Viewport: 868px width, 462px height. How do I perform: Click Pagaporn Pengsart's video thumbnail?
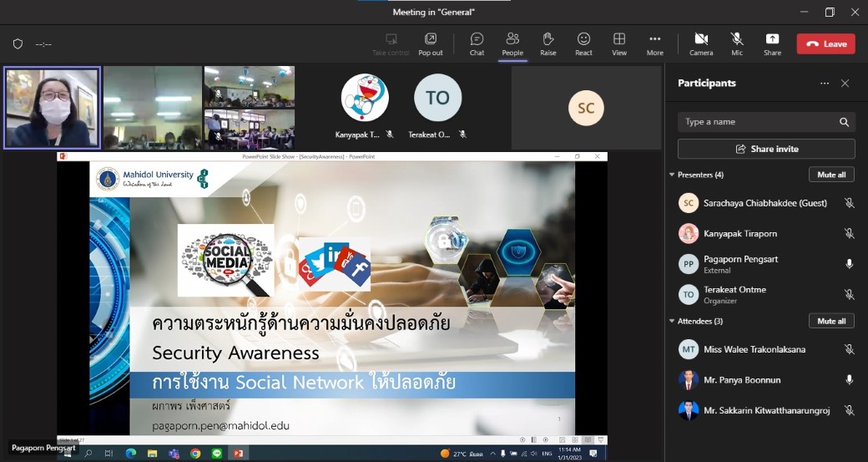click(52, 108)
